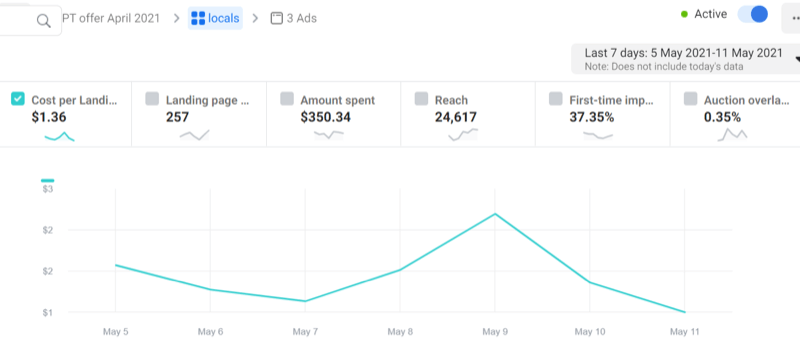
Task: Click the Cost per Landing sparkline
Action: [x=60, y=136]
